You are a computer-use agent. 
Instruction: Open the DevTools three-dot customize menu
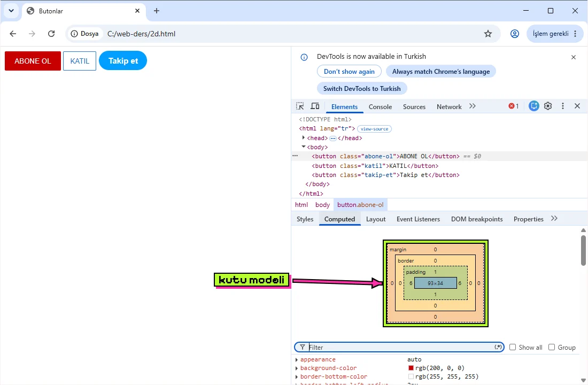tap(562, 106)
